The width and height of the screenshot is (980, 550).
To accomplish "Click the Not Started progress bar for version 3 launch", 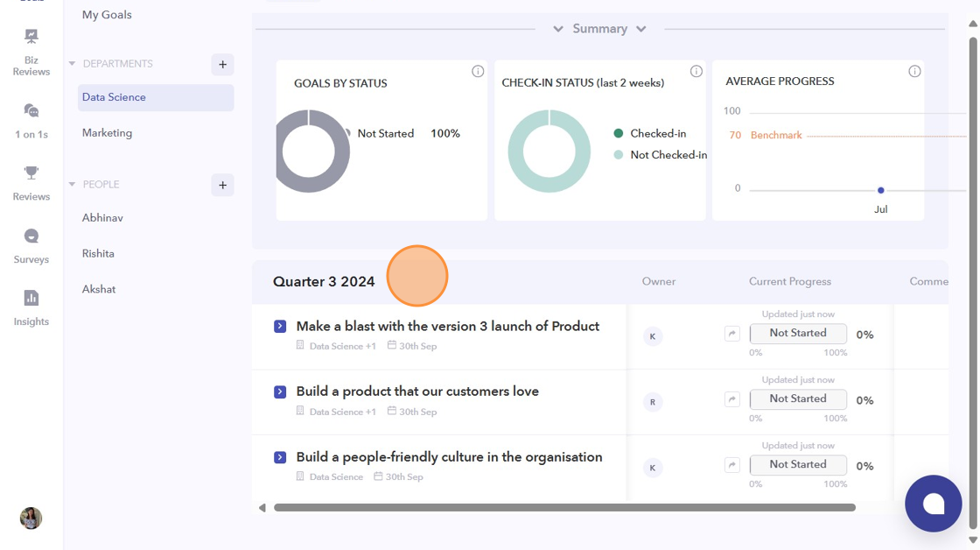I will (797, 334).
